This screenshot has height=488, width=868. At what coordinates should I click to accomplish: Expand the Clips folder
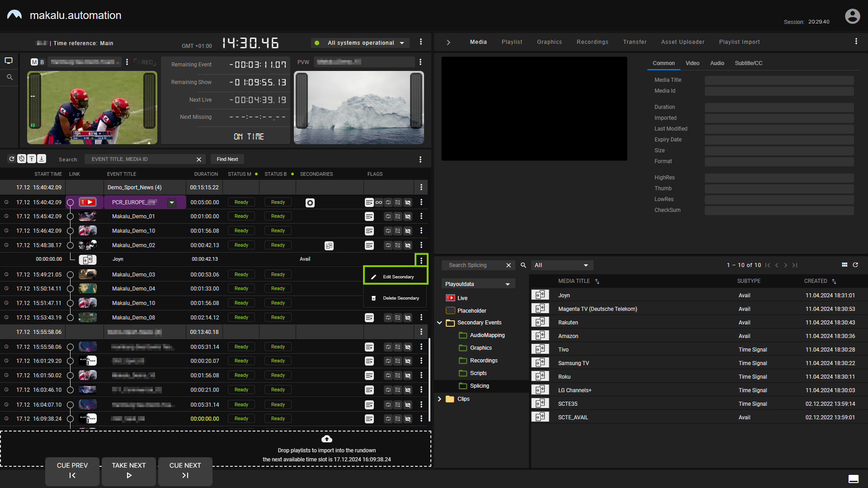(x=439, y=399)
